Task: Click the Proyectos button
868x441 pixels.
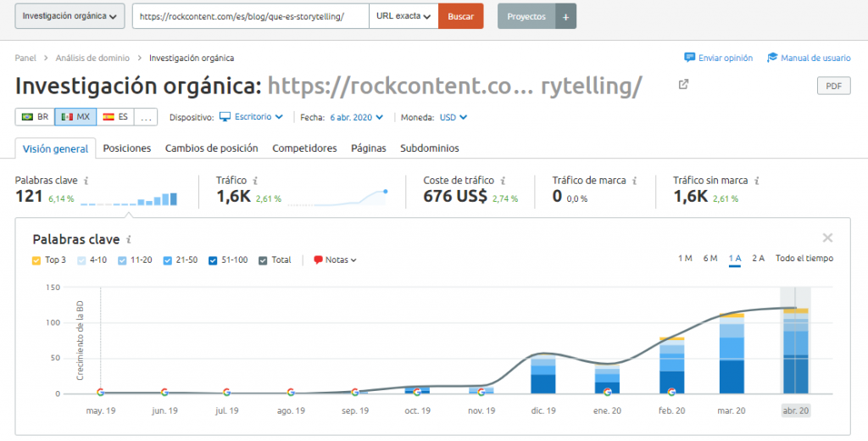Action: [526, 17]
